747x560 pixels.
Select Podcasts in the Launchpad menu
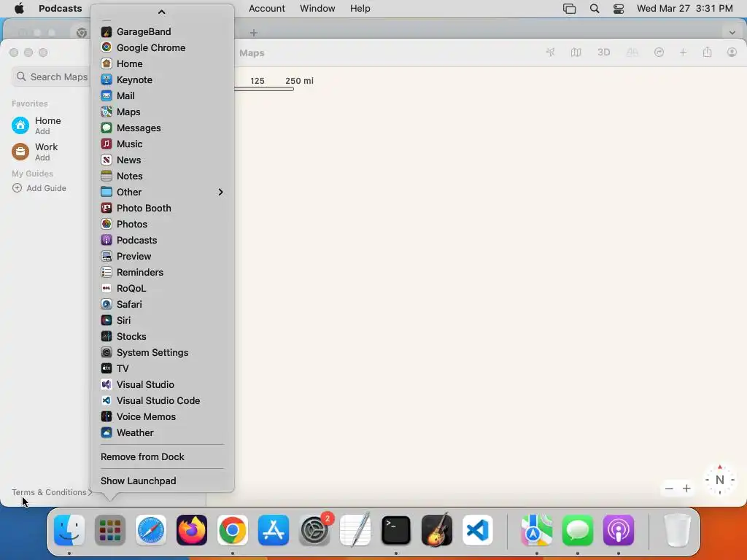pyautogui.click(x=162, y=240)
